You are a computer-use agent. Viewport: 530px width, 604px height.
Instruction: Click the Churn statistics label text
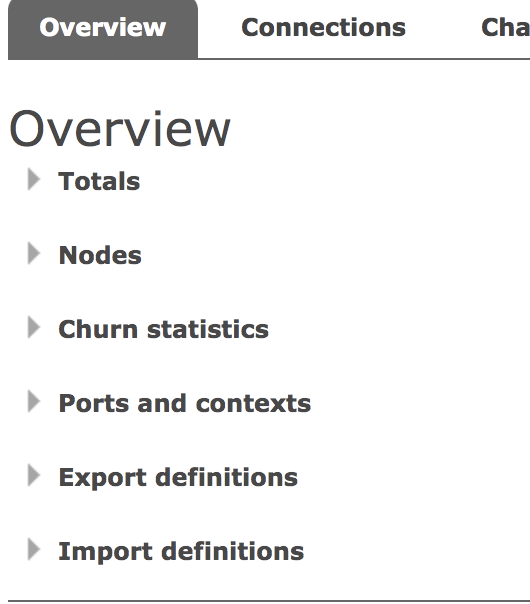tap(163, 329)
